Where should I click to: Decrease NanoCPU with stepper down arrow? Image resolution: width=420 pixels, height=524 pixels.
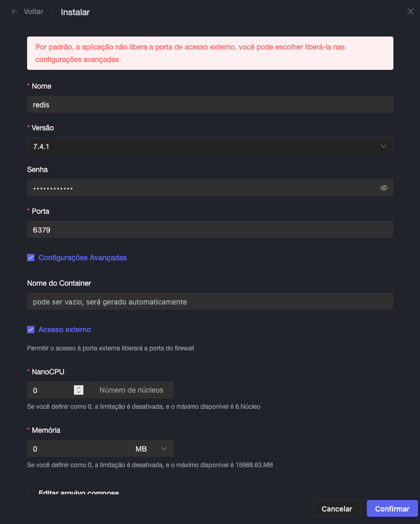click(79, 393)
